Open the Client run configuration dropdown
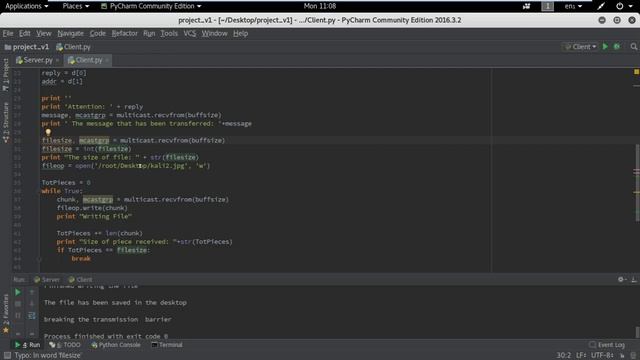The height and width of the screenshot is (360, 640). point(580,47)
